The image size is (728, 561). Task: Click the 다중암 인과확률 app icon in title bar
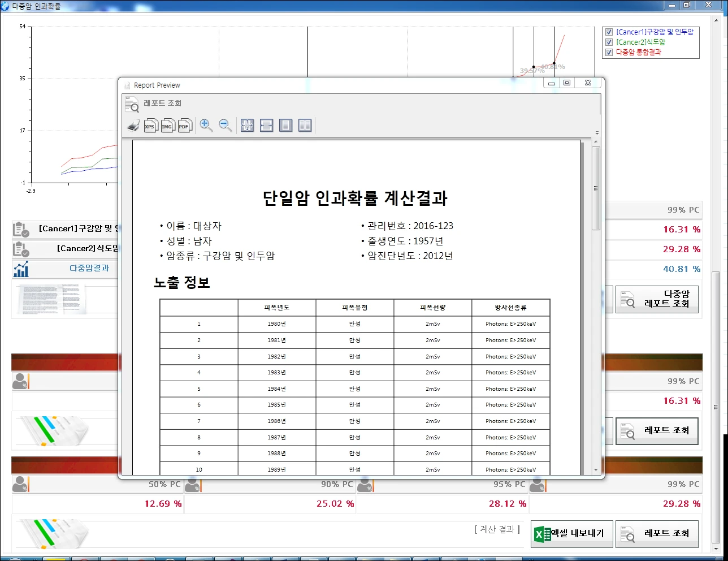(x=5, y=6)
